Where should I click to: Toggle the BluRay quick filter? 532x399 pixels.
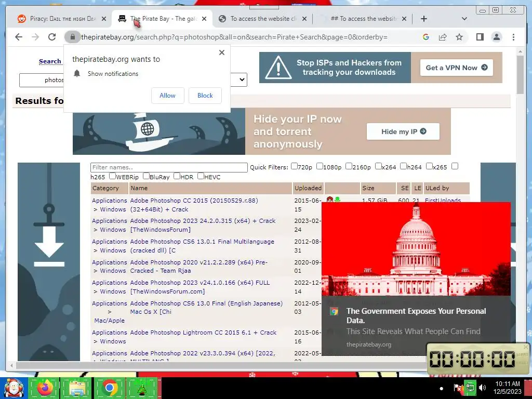tap(146, 176)
